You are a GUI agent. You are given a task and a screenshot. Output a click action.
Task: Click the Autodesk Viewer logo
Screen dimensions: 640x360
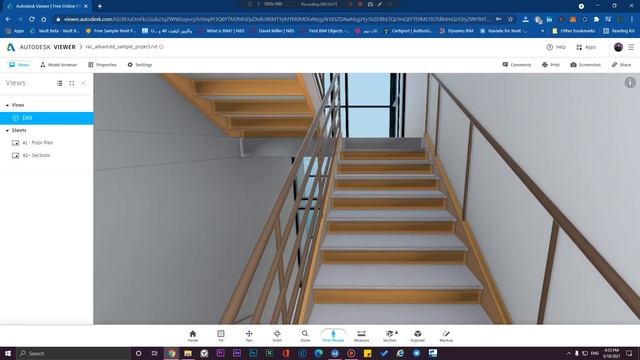click(41, 47)
